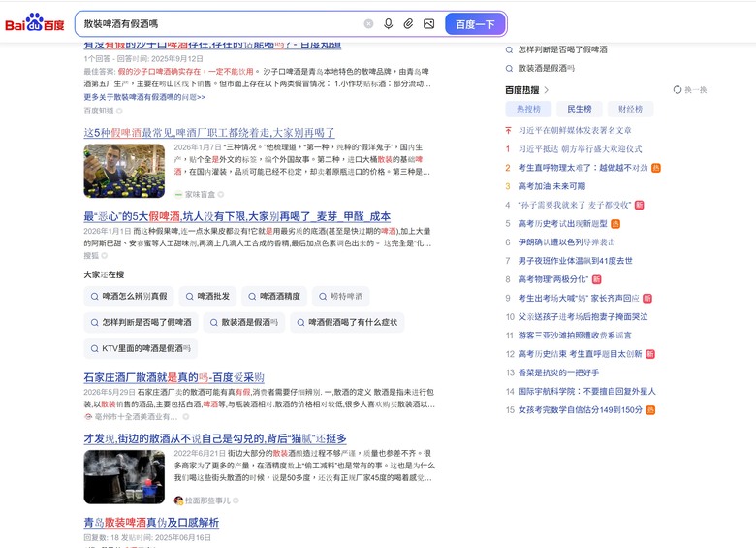Open 这5种假啤酒最常见 result title
The width and height of the screenshot is (756, 548).
pyautogui.click(x=208, y=132)
